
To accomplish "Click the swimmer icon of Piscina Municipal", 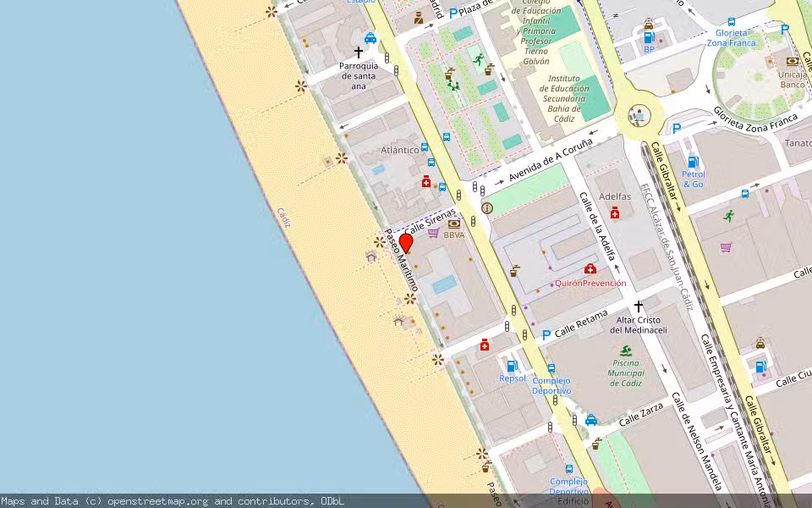I will coord(626,351).
